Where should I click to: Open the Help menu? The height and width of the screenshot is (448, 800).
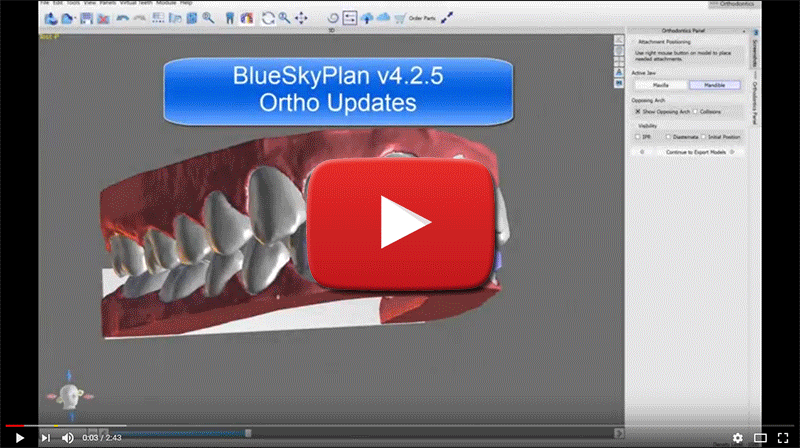(186, 3)
